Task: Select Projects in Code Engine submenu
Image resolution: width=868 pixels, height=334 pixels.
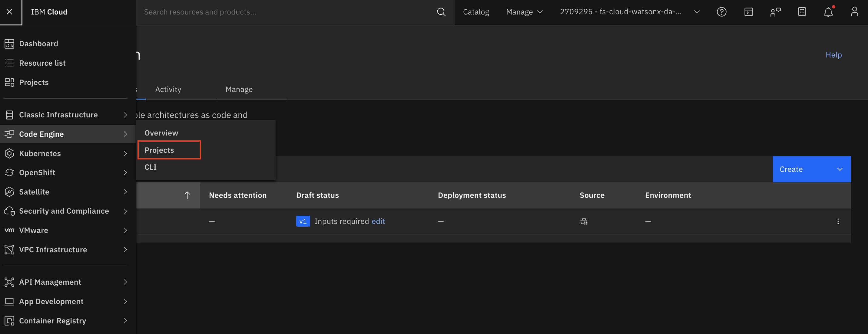Action: pos(159,150)
